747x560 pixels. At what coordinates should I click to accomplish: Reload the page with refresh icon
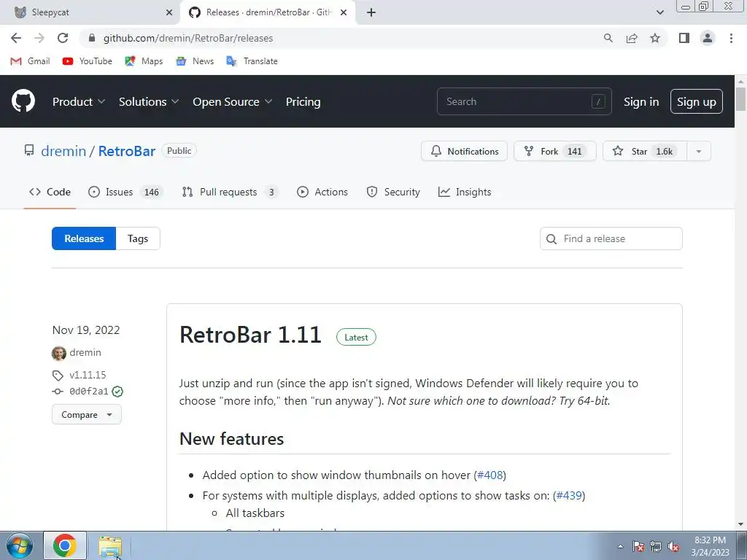click(63, 38)
